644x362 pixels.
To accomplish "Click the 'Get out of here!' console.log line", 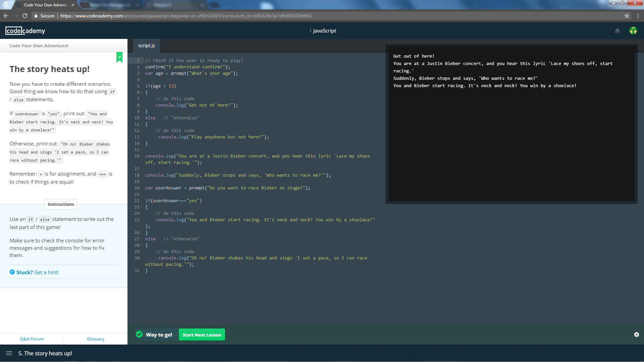I will [197, 105].
